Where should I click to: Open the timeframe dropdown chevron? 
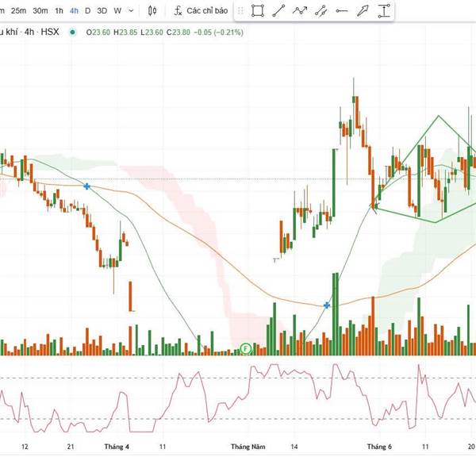131,11
